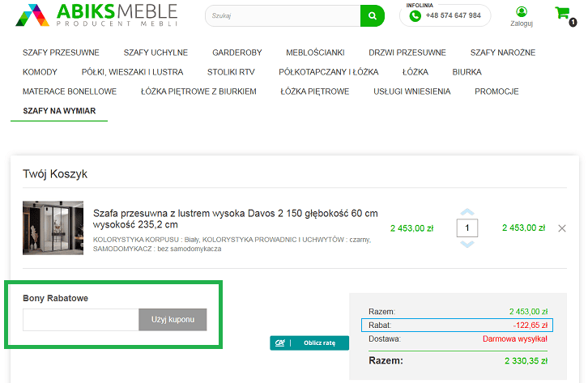Click the green search magnifier button
This screenshot has width=588, height=383.
pos(372,15)
